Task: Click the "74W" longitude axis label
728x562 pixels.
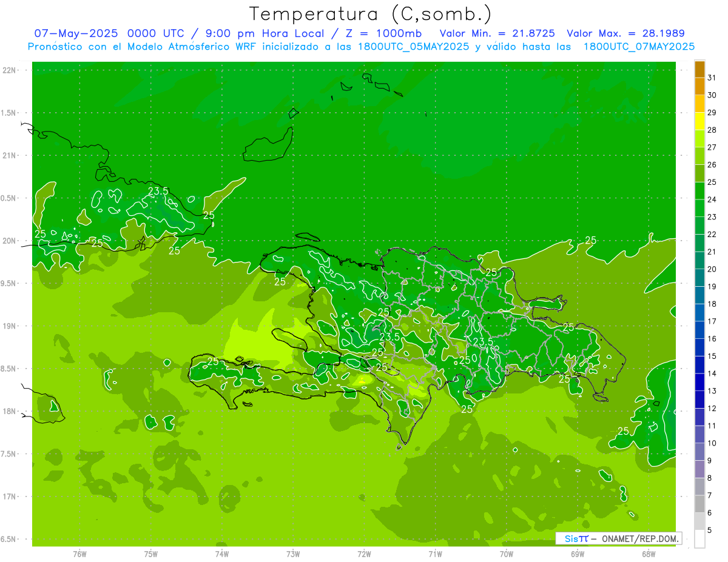Action: pyautogui.click(x=221, y=554)
